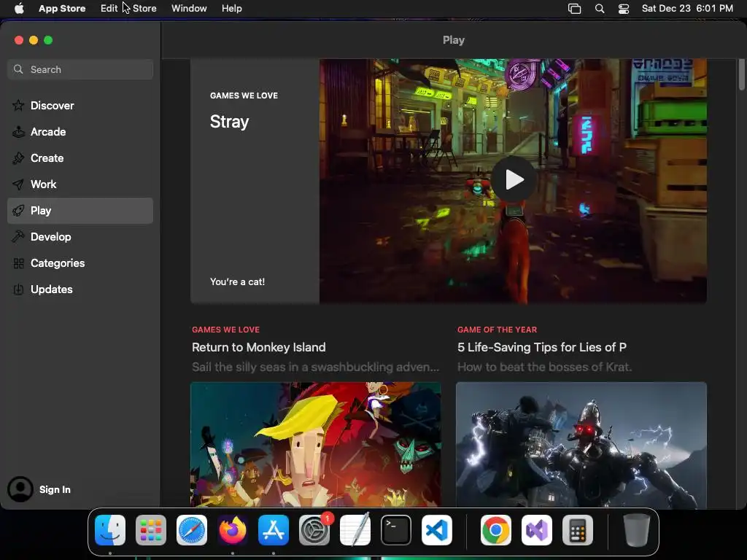The width and height of the screenshot is (747, 560).
Task: Click the Arcade joystick icon in sidebar
Action: [x=18, y=131]
